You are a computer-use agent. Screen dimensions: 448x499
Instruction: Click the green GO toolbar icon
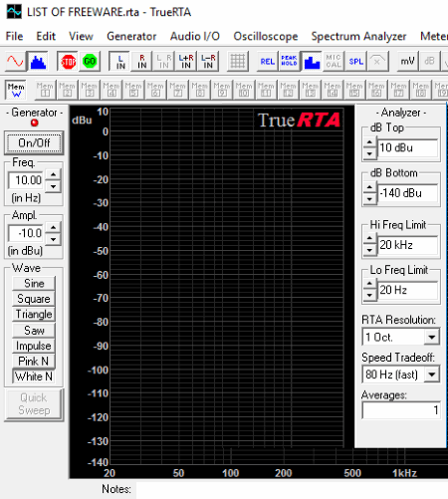coord(90,62)
